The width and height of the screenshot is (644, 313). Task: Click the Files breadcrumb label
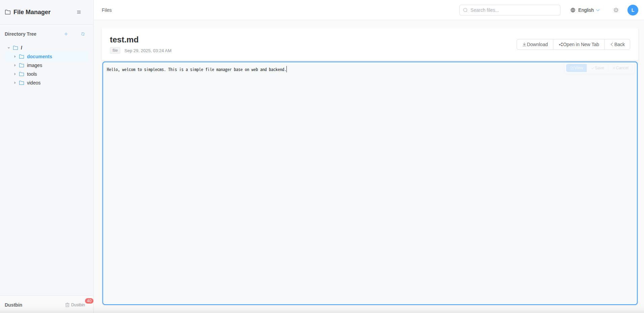tap(107, 10)
